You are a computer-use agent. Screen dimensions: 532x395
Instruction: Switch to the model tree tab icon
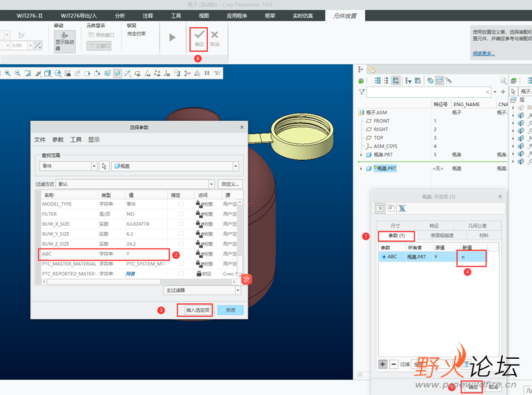tap(360, 69)
